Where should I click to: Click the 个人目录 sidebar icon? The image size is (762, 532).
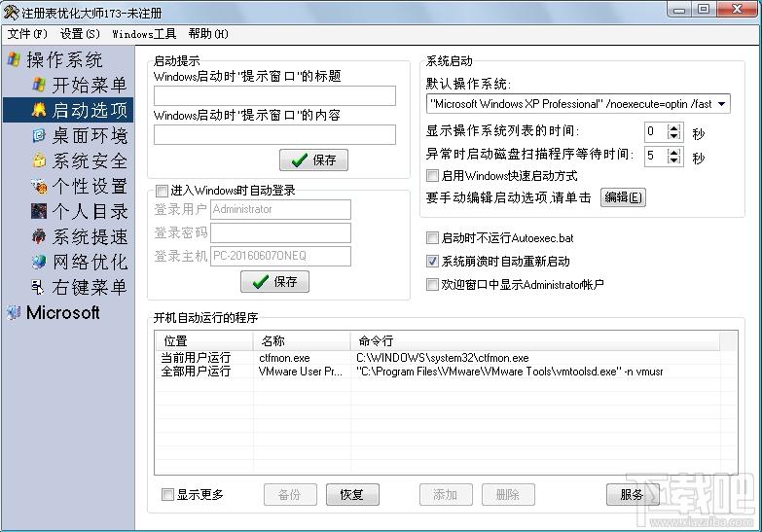pos(39,211)
